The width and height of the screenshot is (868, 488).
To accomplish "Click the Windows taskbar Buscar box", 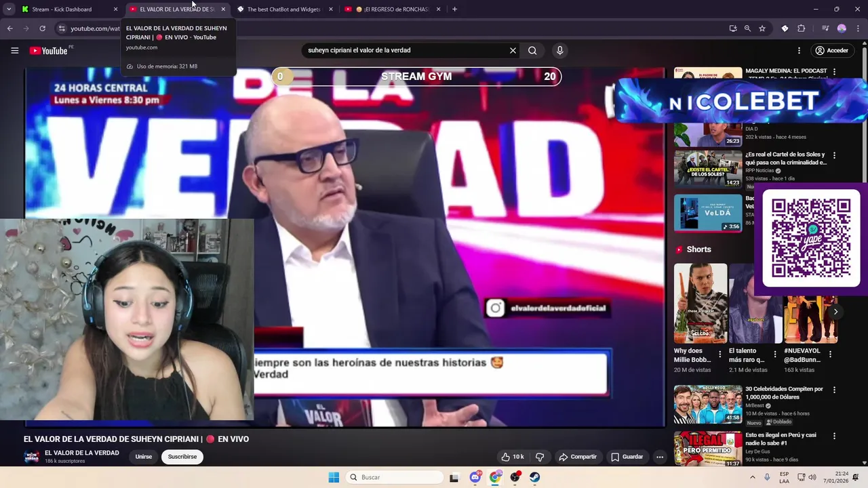I will [395, 477].
